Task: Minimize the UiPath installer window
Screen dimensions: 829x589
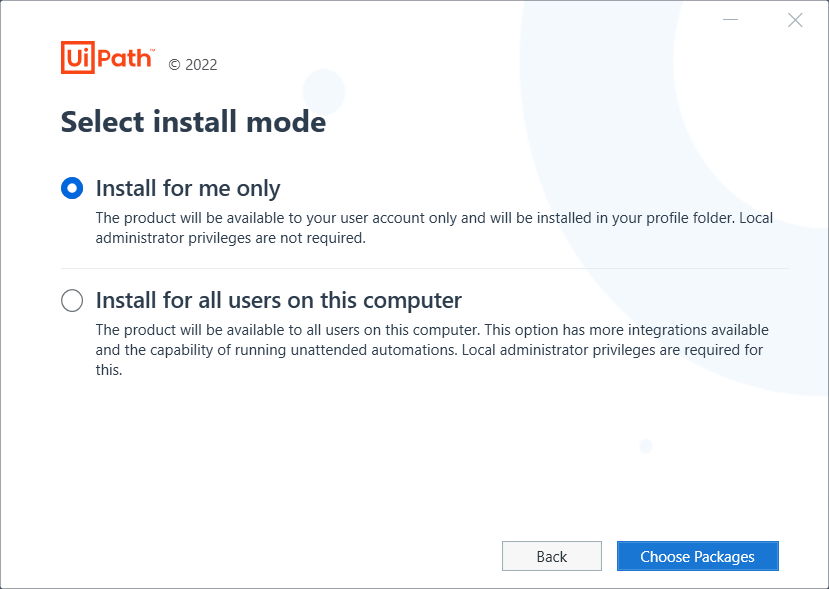Action: [x=729, y=18]
